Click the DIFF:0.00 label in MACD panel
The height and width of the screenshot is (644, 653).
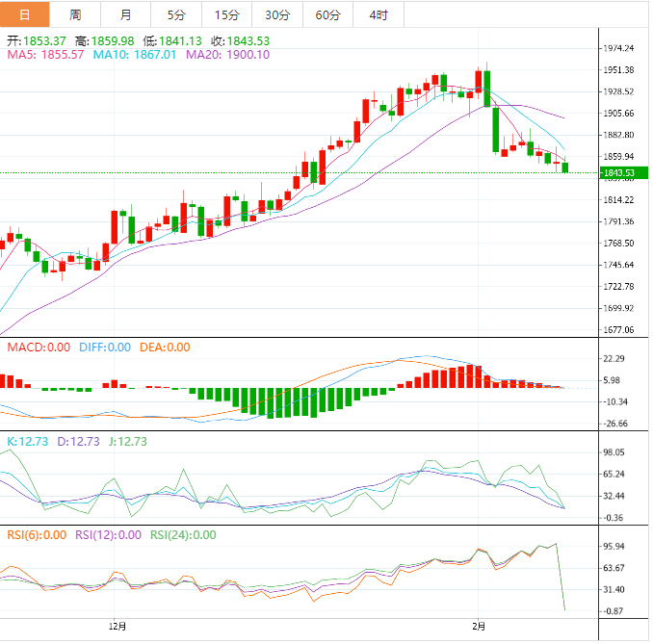[103, 348]
